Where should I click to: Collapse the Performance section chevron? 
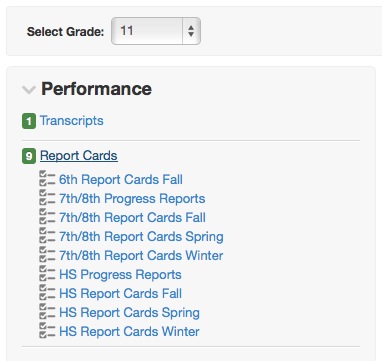click(29, 90)
